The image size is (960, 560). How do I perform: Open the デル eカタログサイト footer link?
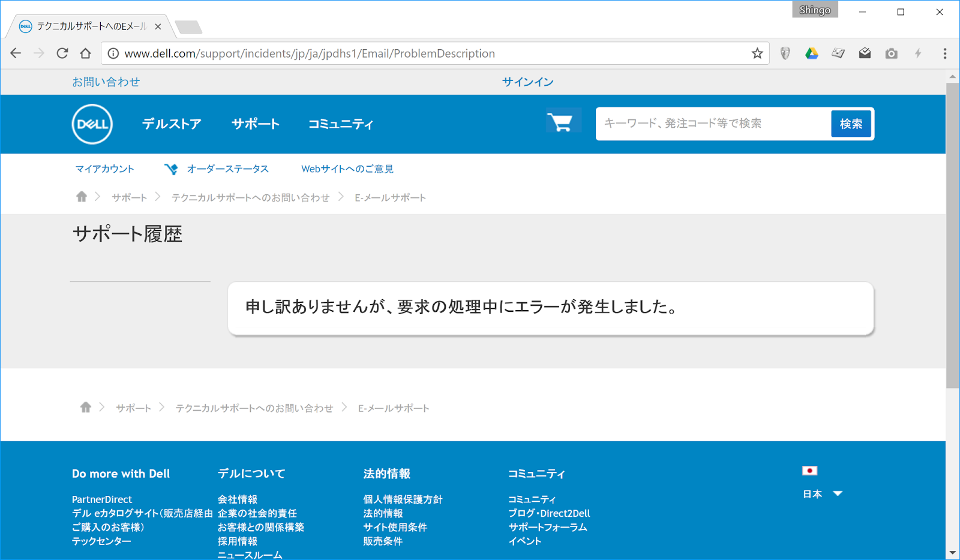(x=142, y=520)
